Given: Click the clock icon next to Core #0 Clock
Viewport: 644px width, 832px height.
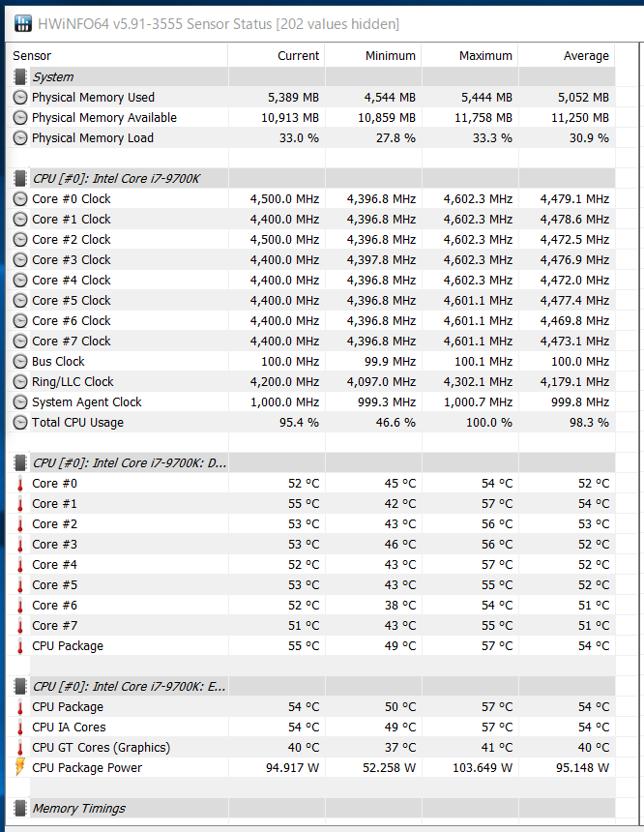Looking at the screenshot, I should (x=20, y=199).
